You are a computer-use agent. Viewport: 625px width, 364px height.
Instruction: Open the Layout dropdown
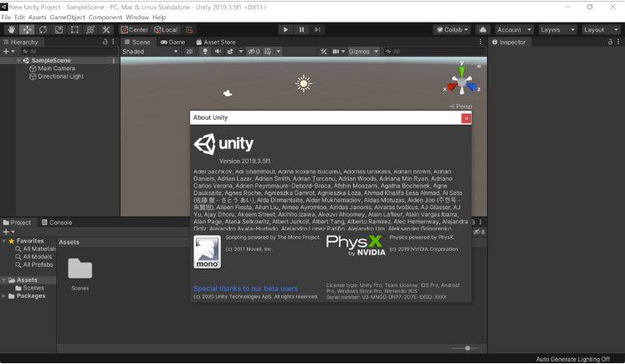tap(601, 30)
